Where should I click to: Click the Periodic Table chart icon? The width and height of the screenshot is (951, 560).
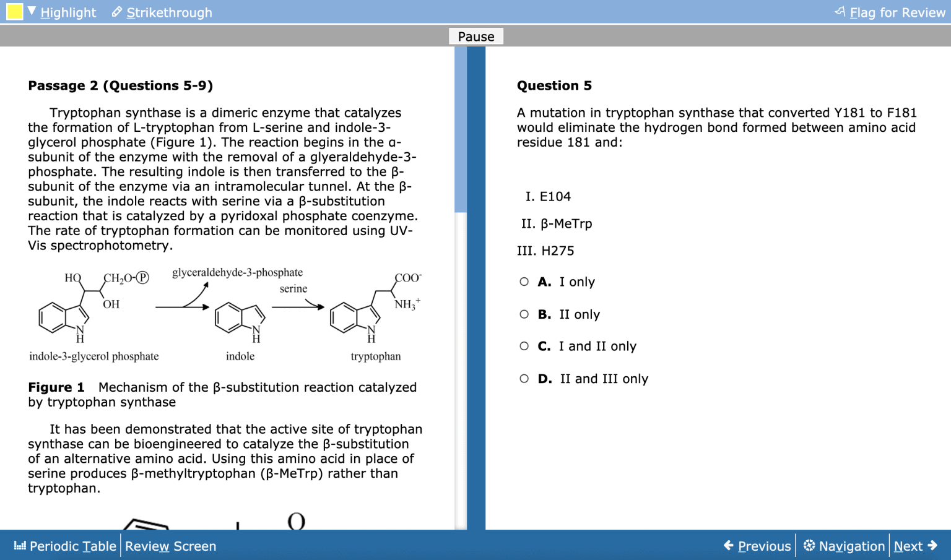pos(20,546)
